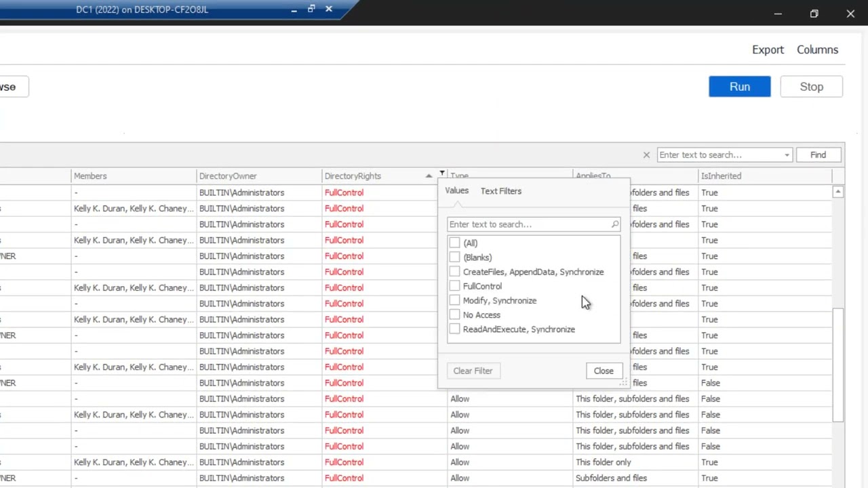The height and width of the screenshot is (488, 868).
Task: Close the search panel with the X icon
Action: (646, 155)
